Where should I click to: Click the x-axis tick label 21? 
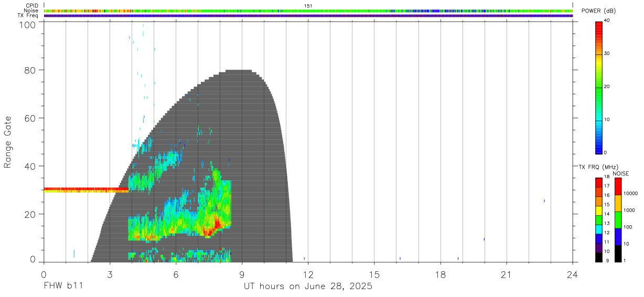coord(507,274)
